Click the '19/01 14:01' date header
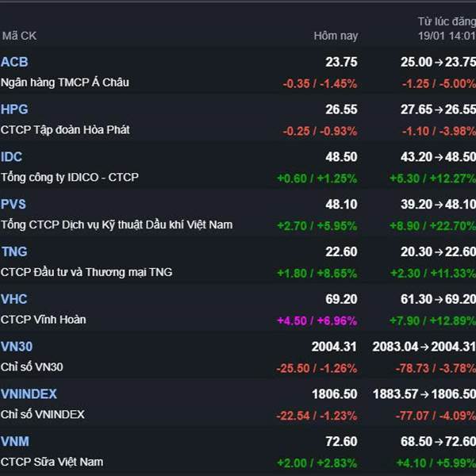This screenshot has height=476, width=476. point(447,36)
